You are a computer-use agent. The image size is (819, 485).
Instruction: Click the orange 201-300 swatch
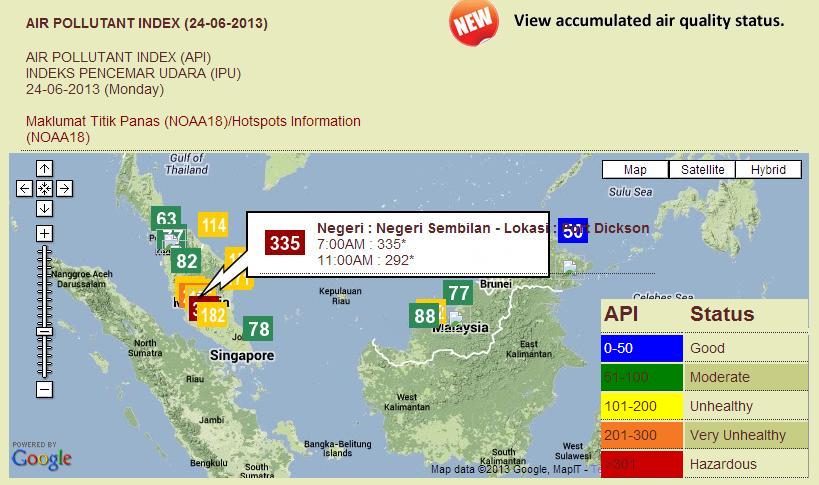[641, 435]
